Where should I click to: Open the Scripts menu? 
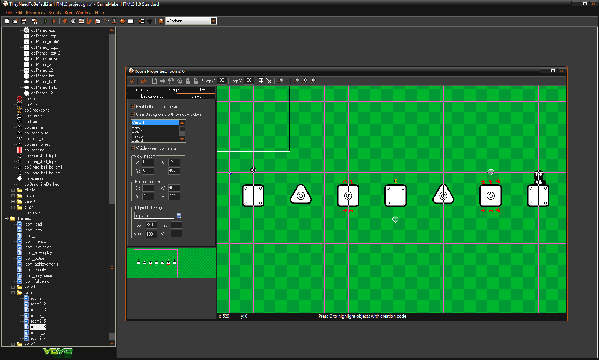(x=55, y=13)
